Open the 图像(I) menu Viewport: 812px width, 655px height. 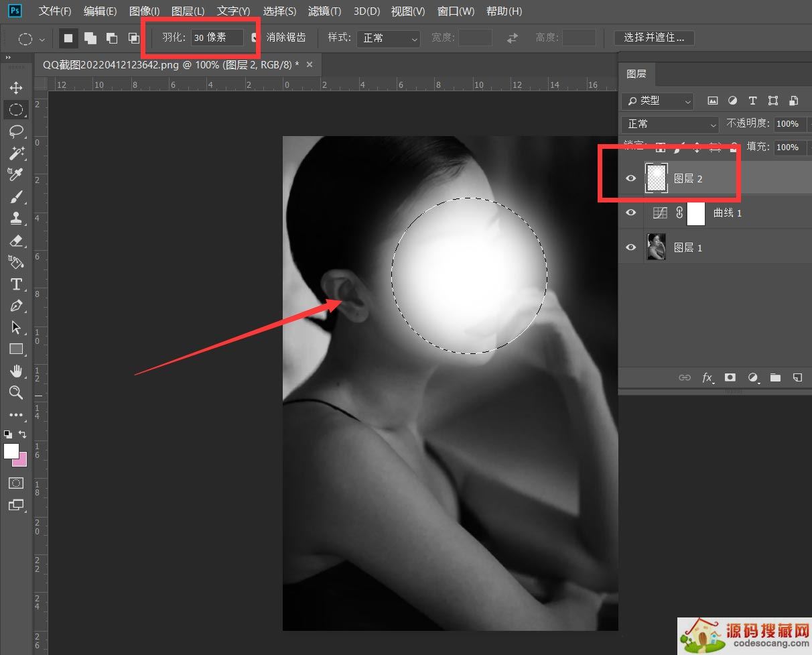tap(144, 11)
